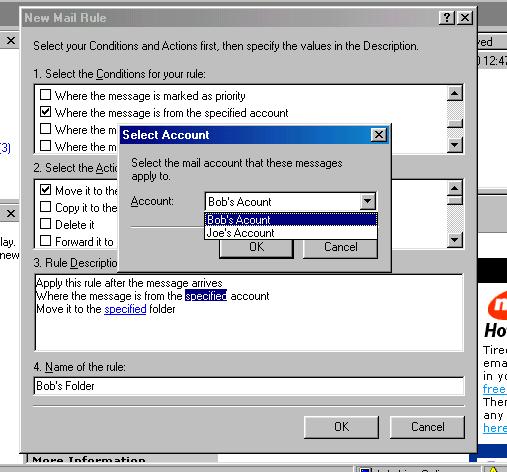This screenshot has width=507, height=472.
Task: Confirm the New Mail Rule with OK
Action: [341, 427]
